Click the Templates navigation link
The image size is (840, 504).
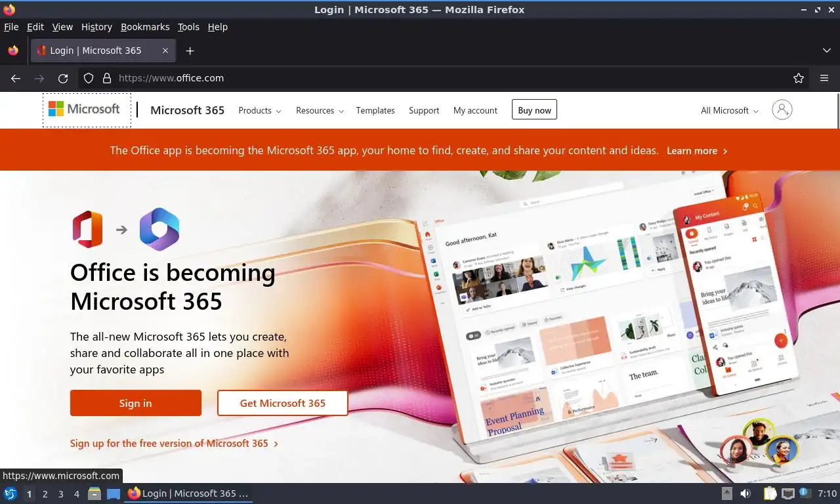(375, 110)
